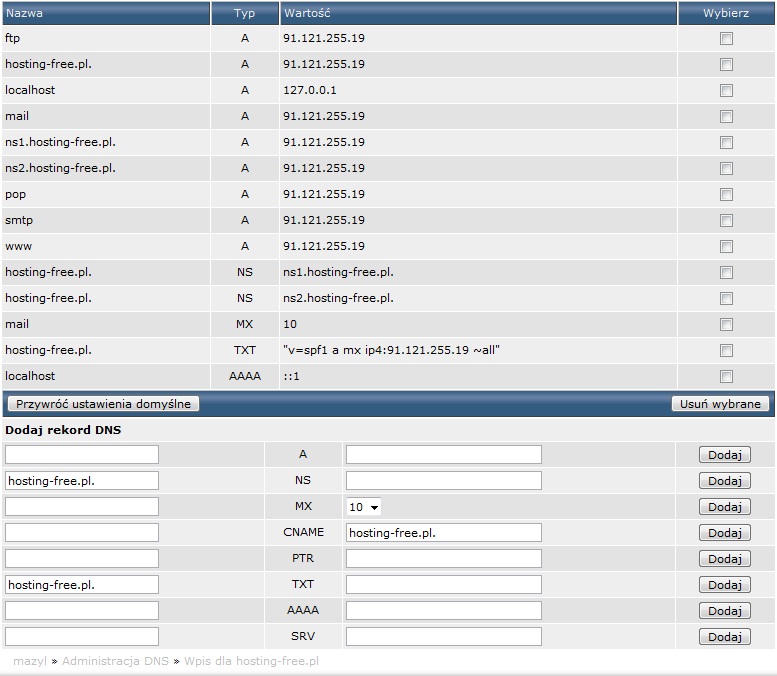The width and height of the screenshot is (777, 676).
Task: Open the MX priority dropdown showing 10
Action: pos(364,507)
